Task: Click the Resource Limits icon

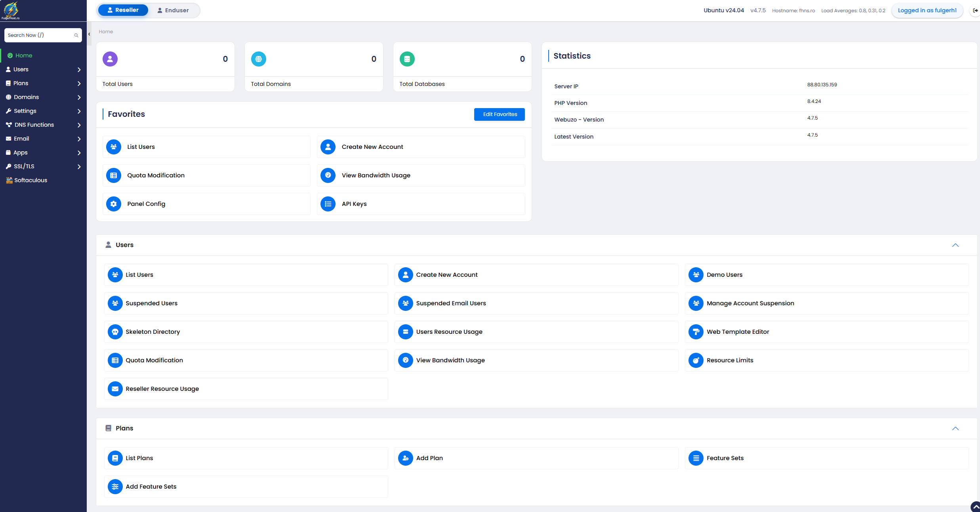Action: [x=696, y=360]
